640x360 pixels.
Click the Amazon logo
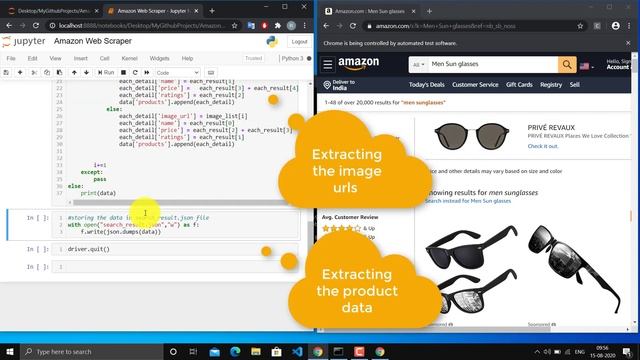[358, 64]
